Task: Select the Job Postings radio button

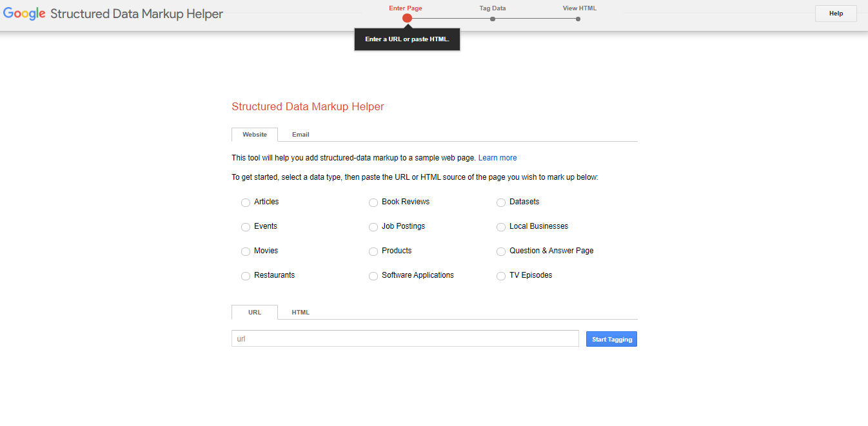Action: pyautogui.click(x=373, y=227)
